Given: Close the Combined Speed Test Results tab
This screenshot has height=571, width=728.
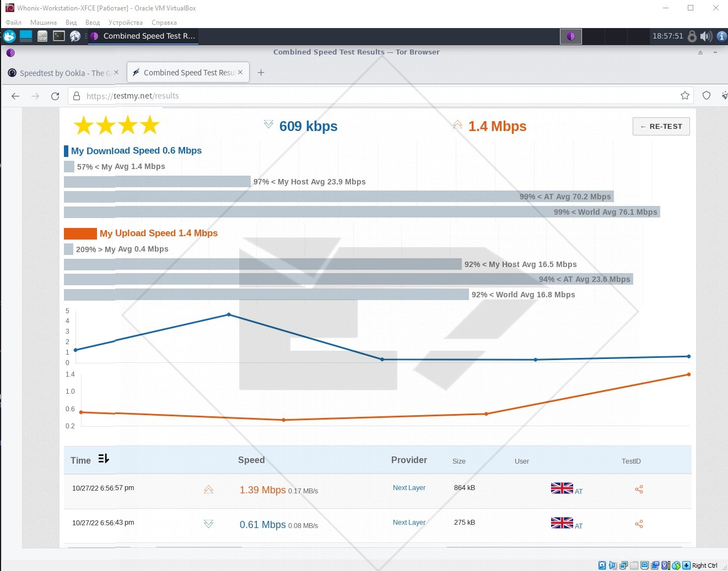Looking at the screenshot, I should (240, 73).
